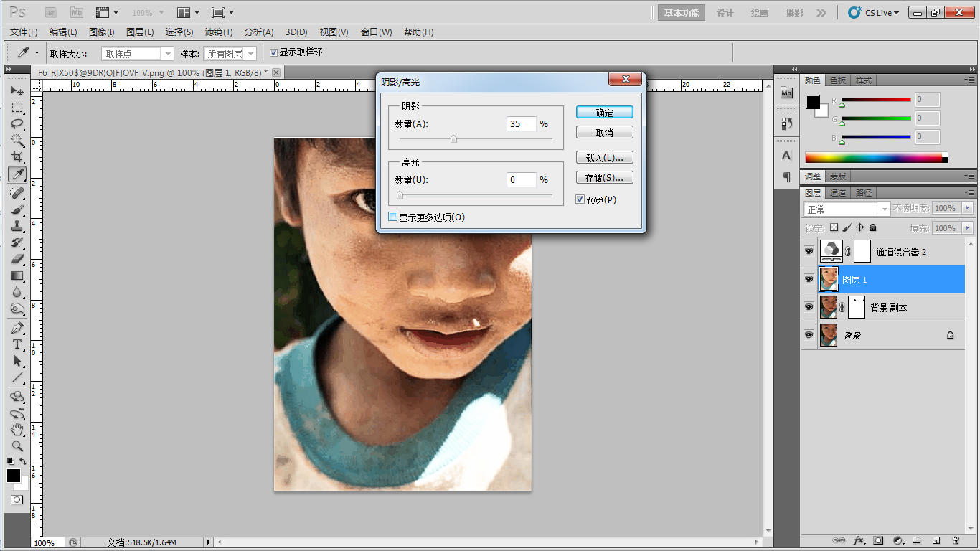980x551 pixels.
Task: Switch to the 绘画 workspace
Action: (760, 13)
